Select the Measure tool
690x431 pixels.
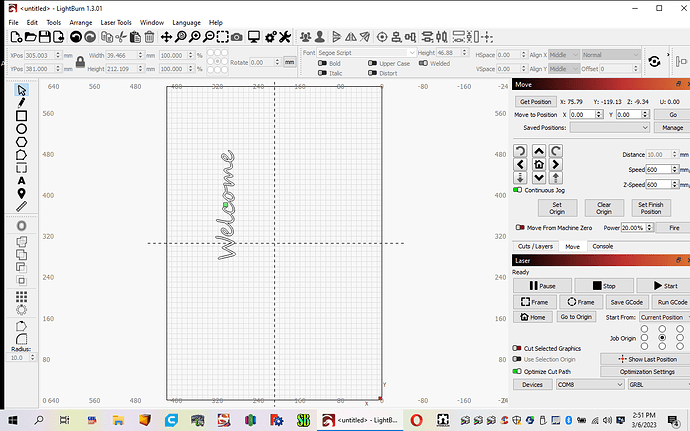pyautogui.click(x=21, y=206)
